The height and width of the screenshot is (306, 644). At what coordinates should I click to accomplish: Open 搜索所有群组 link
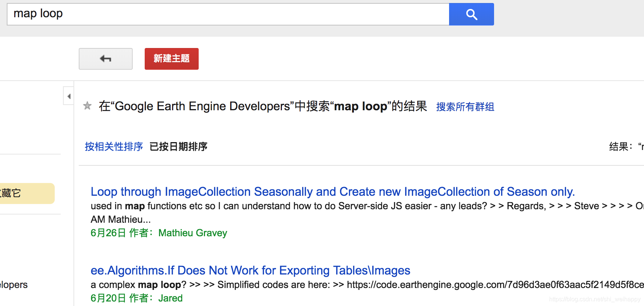465,107
